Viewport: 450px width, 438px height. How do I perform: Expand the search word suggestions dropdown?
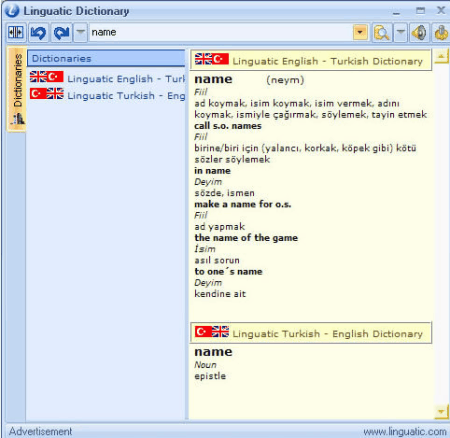[360, 32]
